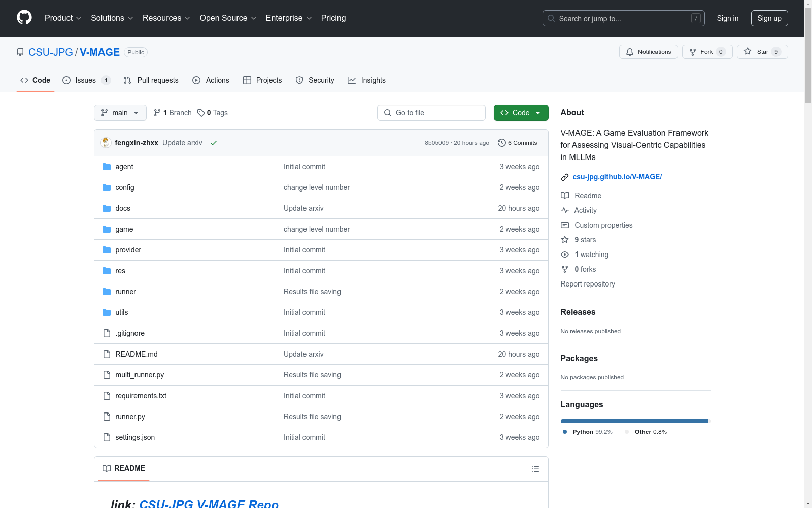
Task: Click the repository icon beside CSU-JPG
Action: coord(20,52)
